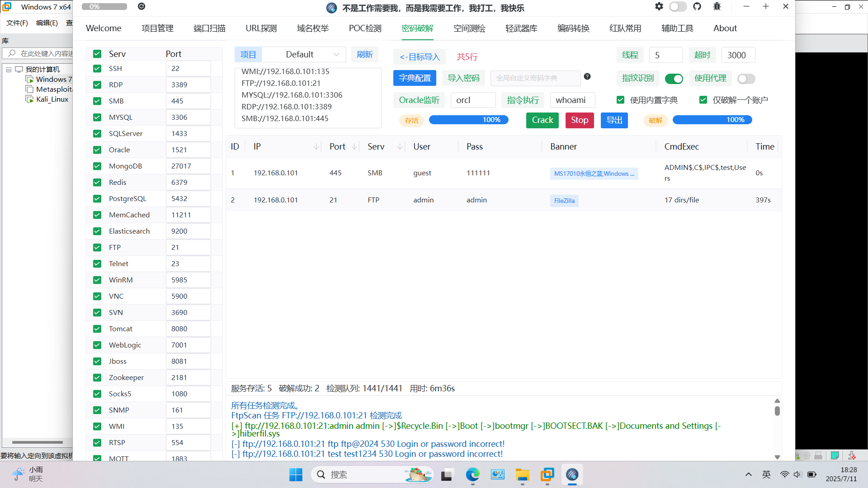Click the whoami command input field
The height and width of the screenshot is (488, 868).
tap(572, 100)
